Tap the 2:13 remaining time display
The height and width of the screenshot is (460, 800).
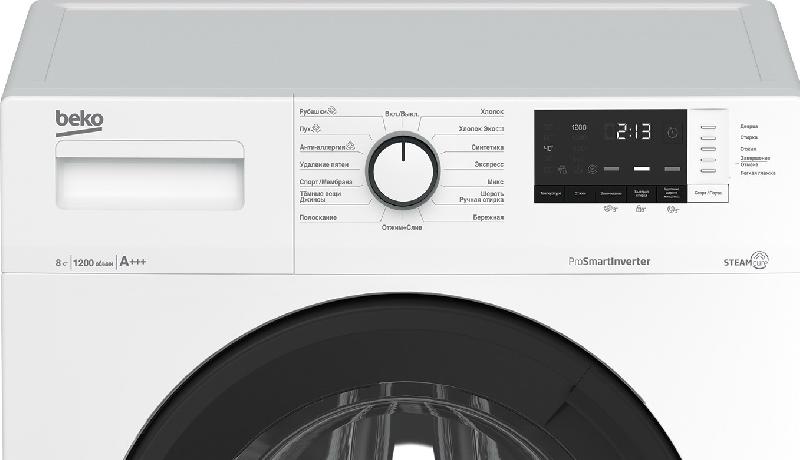pos(633,131)
